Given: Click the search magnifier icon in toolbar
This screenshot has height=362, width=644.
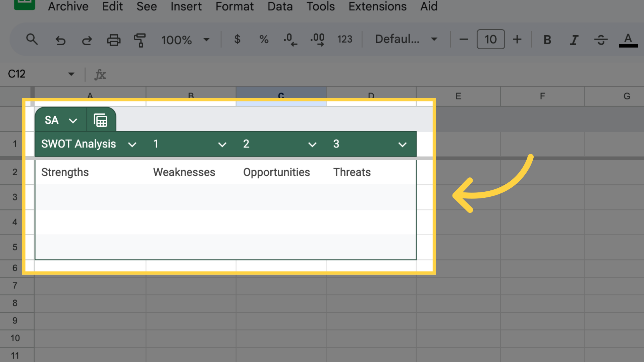Looking at the screenshot, I should (x=32, y=40).
